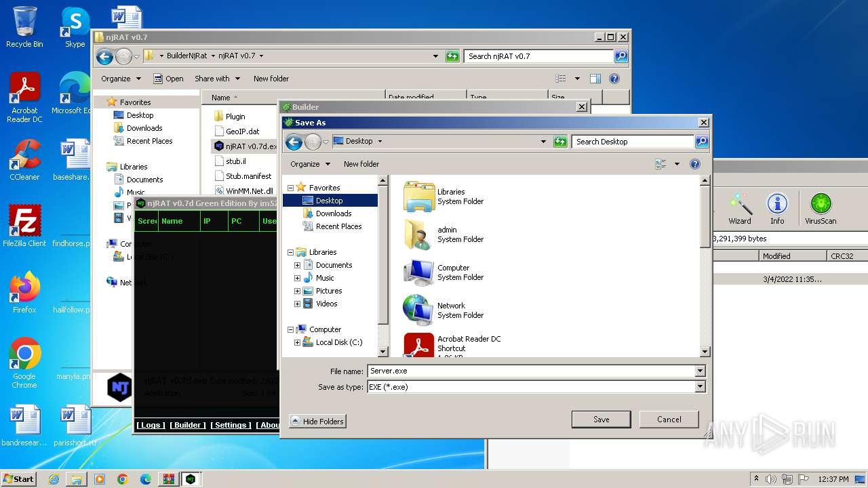Click Back button in Save As dialog

294,142
